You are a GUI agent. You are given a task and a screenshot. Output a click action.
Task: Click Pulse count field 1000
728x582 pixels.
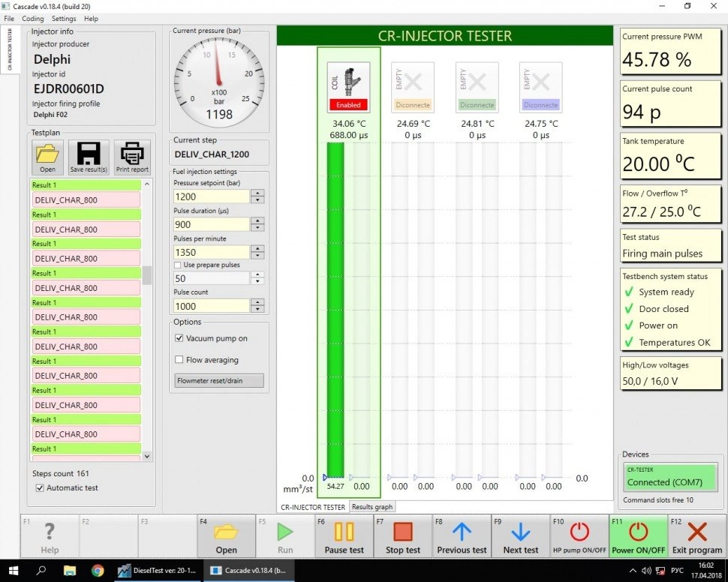click(x=212, y=306)
